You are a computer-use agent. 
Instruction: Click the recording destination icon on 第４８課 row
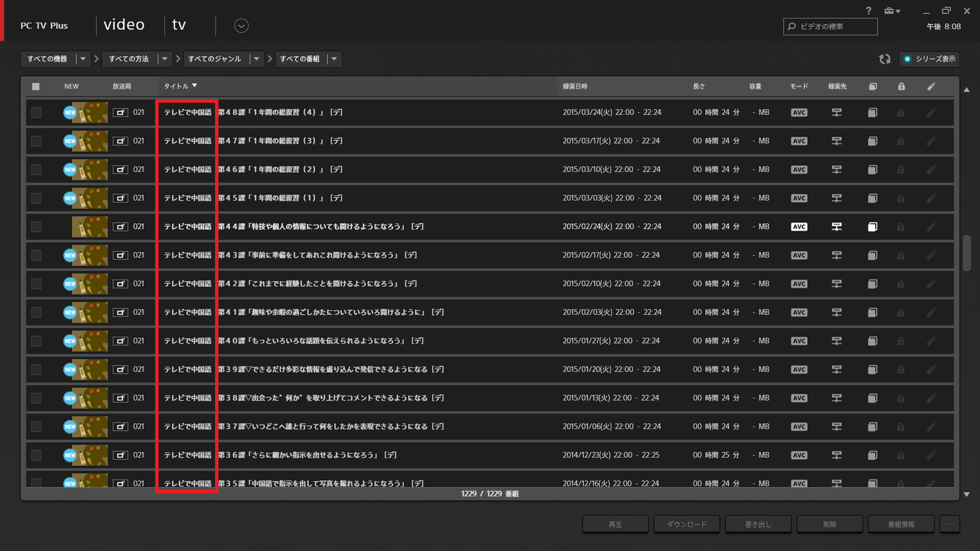pyautogui.click(x=836, y=112)
